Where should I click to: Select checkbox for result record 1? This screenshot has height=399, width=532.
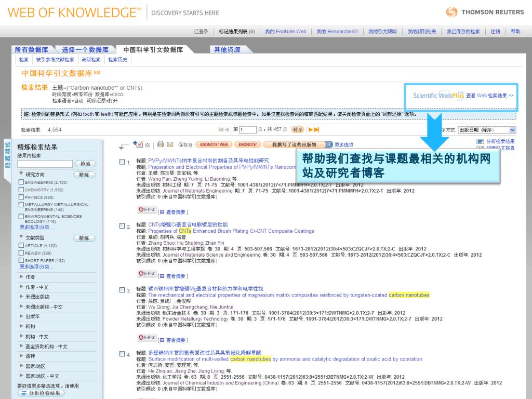coord(122,162)
